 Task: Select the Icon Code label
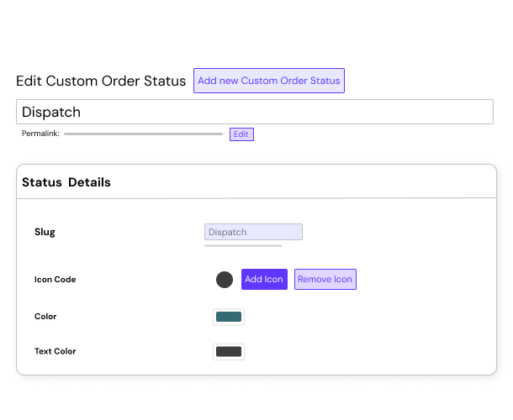(x=56, y=280)
